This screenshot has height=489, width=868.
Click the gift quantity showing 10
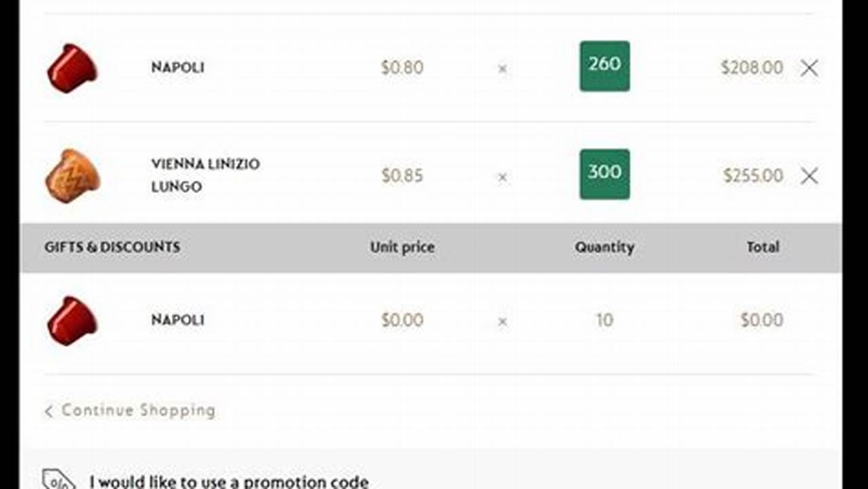click(x=604, y=319)
